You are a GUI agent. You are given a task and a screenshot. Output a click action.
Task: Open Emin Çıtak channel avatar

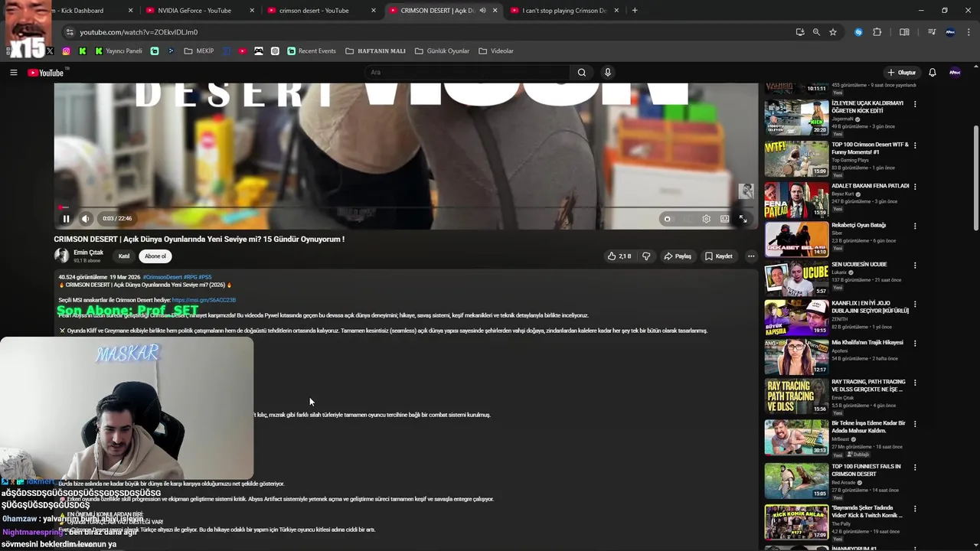click(62, 256)
